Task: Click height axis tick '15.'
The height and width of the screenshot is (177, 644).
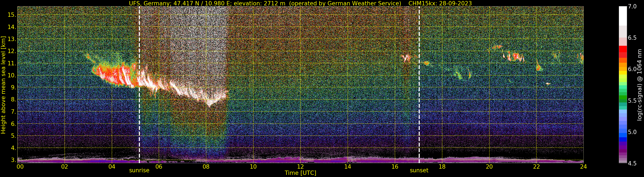Action: pyautogui.click(x=12, y=15)
